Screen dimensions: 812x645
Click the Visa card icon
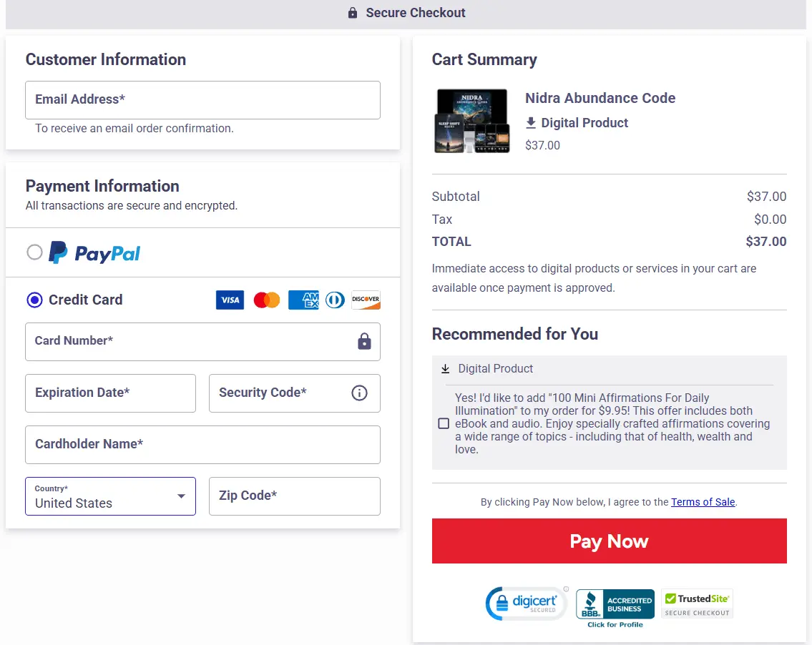[230, 300]
